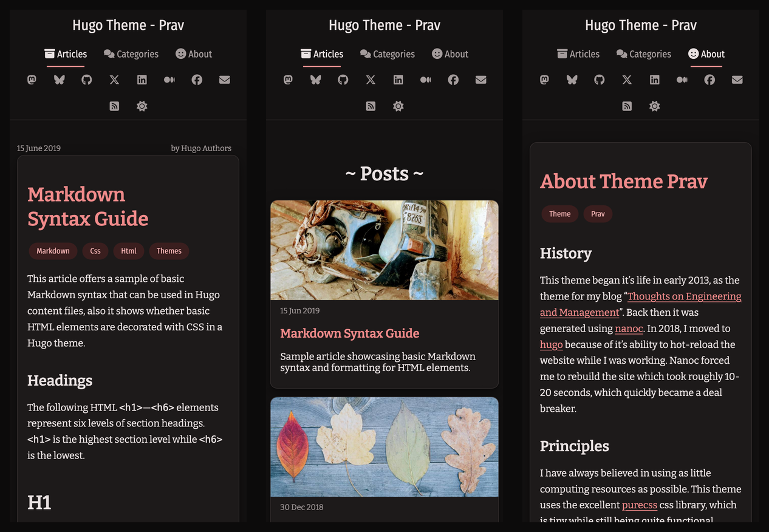Click the "by Hugo Authors" byline

(201, 148)
